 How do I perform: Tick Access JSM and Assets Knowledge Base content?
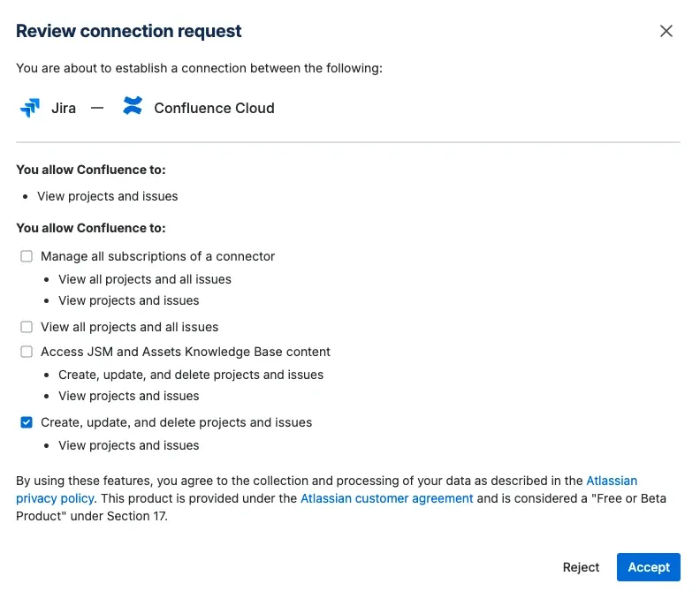27,352
